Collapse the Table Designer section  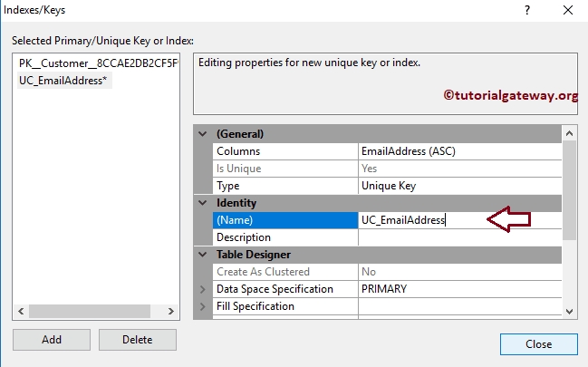pos(202,255)
